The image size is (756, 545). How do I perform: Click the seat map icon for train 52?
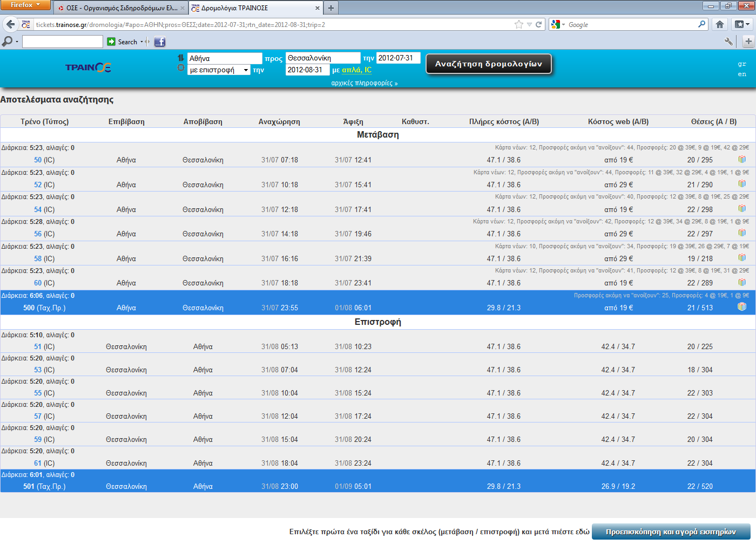coord(742,184)
